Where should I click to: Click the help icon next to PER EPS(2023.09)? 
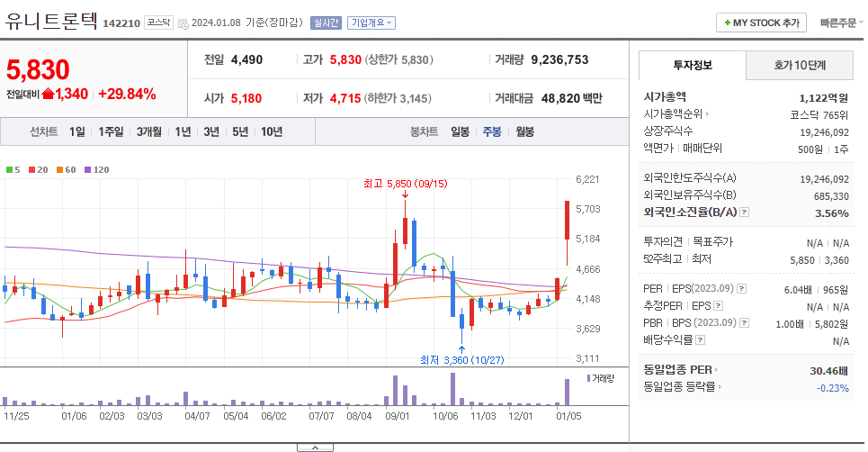pos(742,289)
